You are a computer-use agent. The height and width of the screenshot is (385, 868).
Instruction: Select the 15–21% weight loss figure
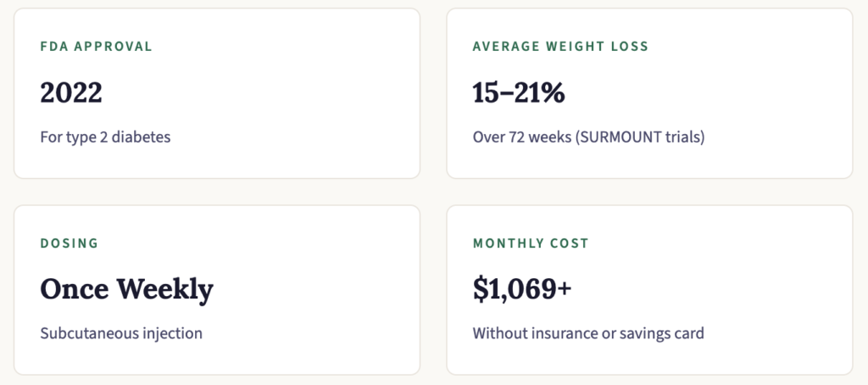tap(518, 92)
